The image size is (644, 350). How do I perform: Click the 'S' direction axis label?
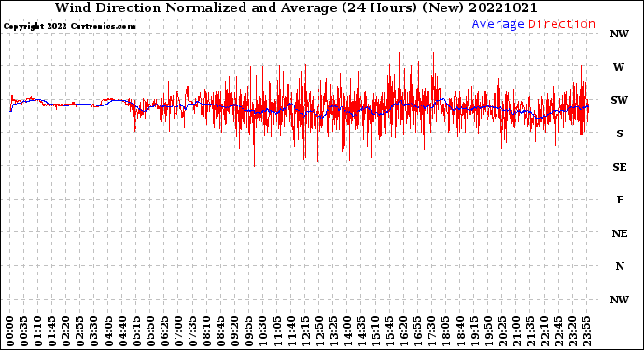tap(620, 133)
